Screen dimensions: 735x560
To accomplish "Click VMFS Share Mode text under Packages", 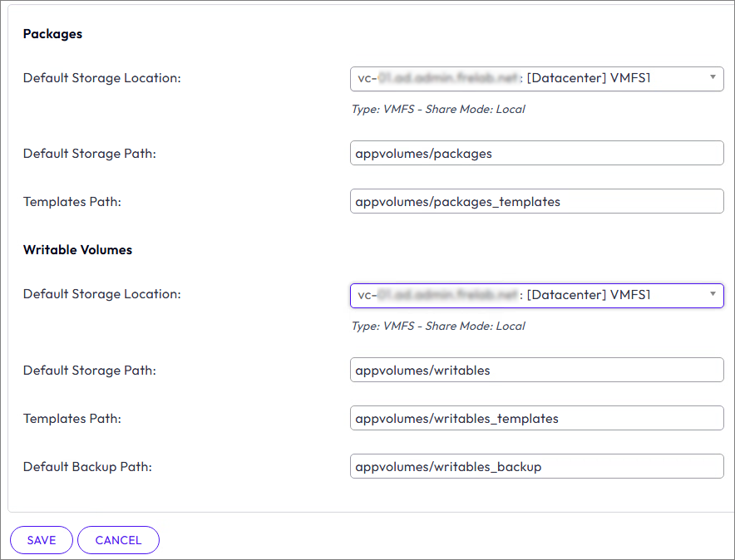I will click(x=438, y=109).
